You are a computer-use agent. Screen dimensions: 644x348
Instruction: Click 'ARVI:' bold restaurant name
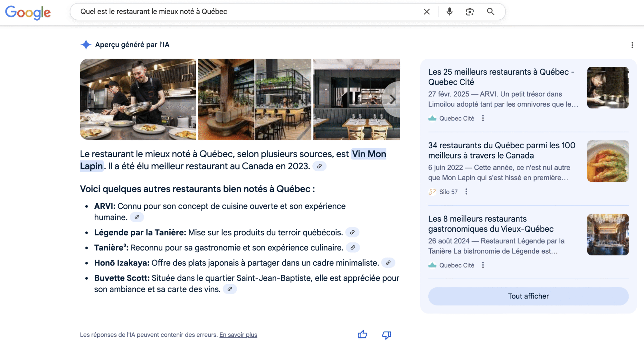(x=105, y=206)
